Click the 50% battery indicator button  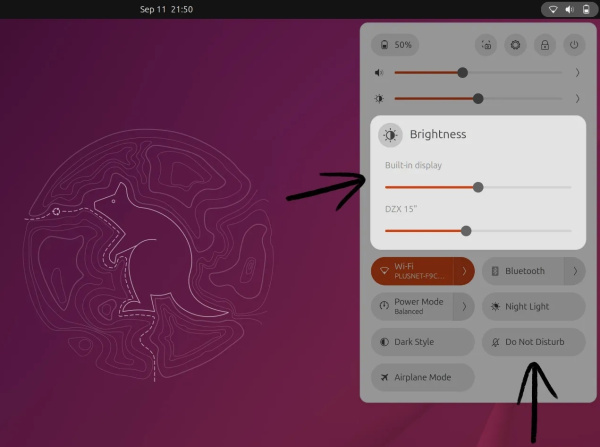pyautogui.click(x=395, y=45)
